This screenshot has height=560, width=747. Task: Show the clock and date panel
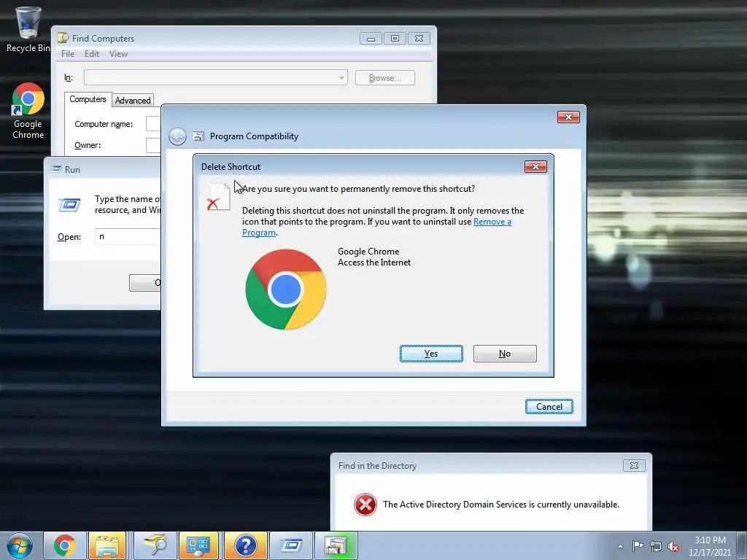tap(709, 546)
